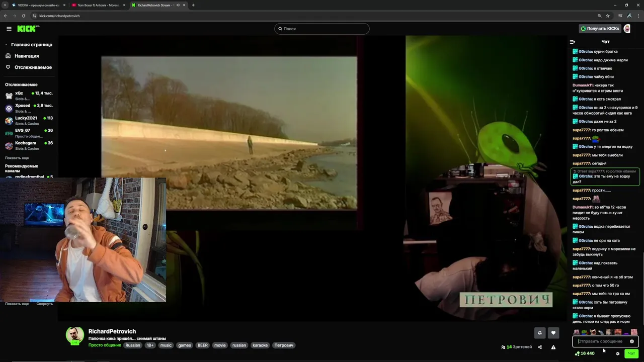The width and height of the screenshot is (644, 362).
Task: Click the RichardPetrovich channel avatar
Action: pyautogui.click(x=75, y=335)
